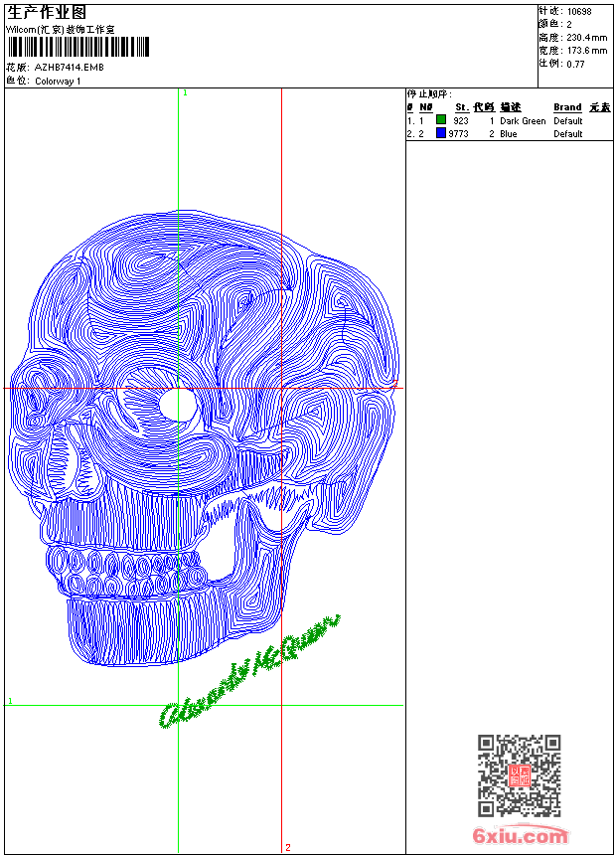Viewport: 616px width, 855px height.
Task: Click the St. column header
Action: click(x=461, y=107)
